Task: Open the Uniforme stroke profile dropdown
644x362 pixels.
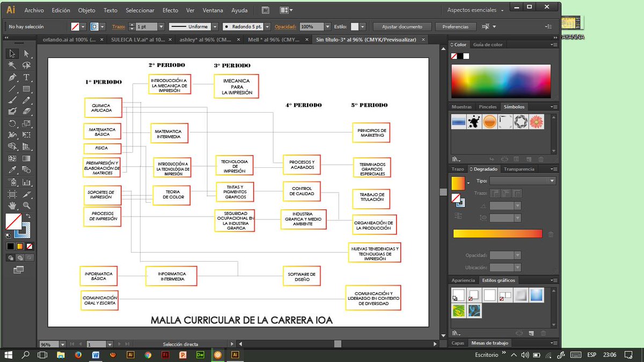Action: (215, 26)
